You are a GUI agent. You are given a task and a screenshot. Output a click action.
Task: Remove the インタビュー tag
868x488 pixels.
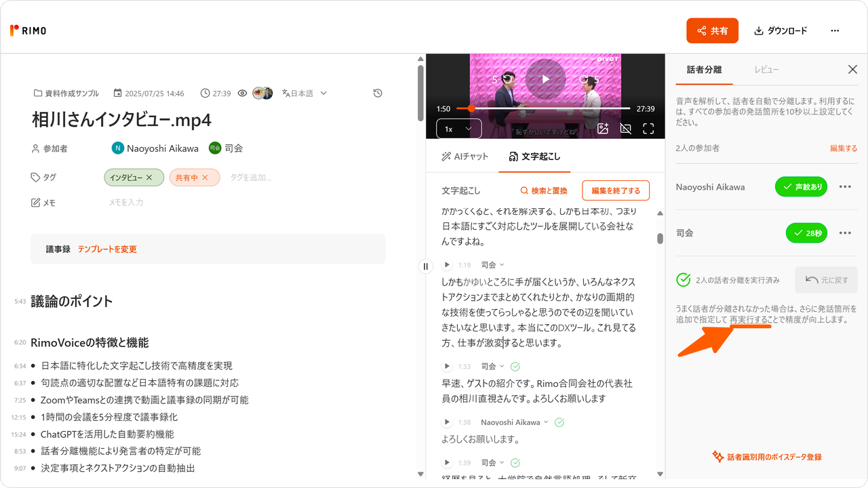coord(149,178)
